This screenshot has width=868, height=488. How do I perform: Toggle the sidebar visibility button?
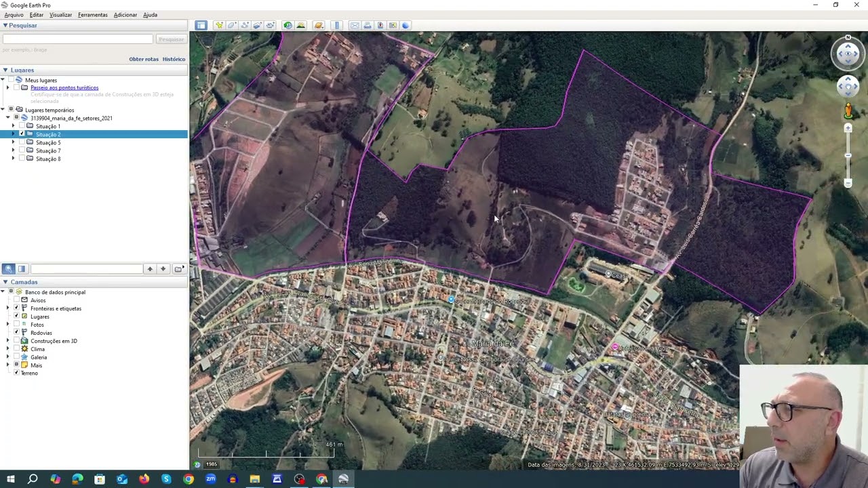[x=201, y=25]
